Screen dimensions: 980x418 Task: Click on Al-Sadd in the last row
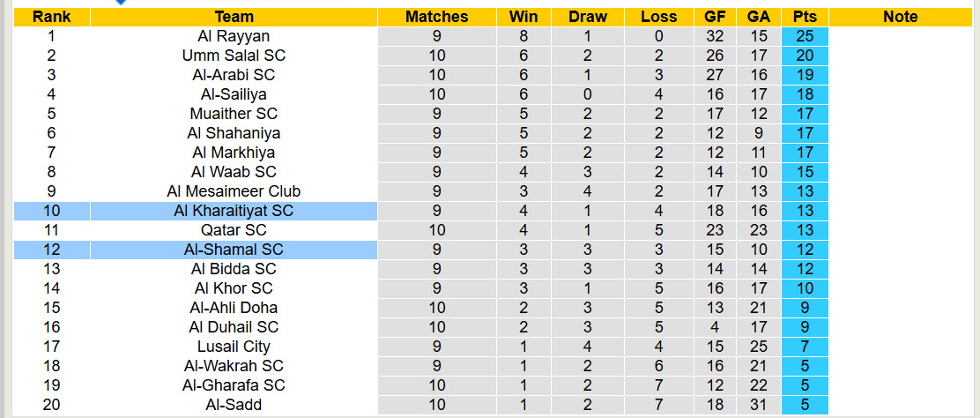pos(234,405)
